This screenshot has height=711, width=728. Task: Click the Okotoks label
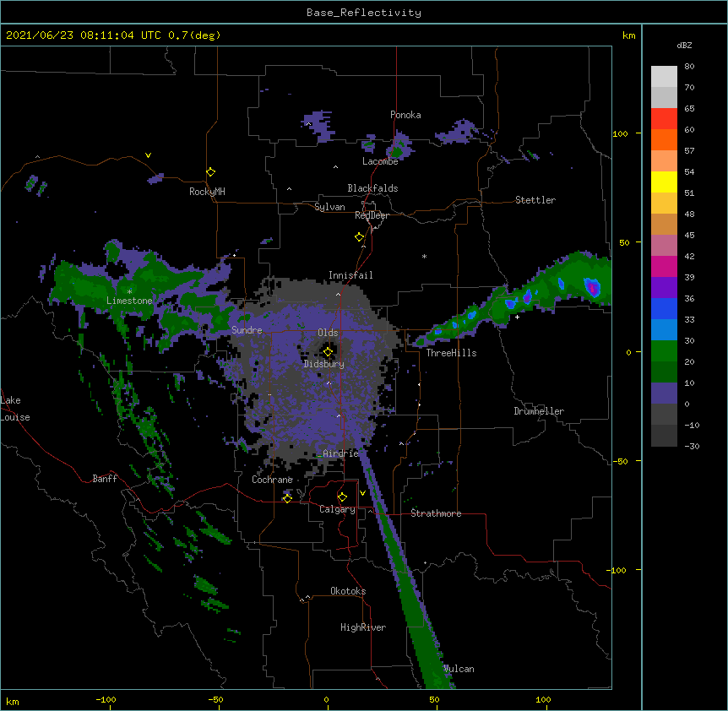(x=348, y=591)
